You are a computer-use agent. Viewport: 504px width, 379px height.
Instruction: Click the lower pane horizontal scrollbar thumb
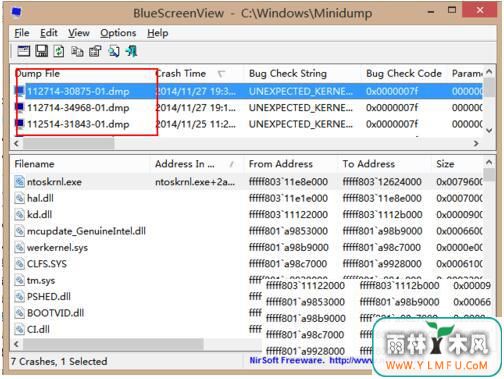[x=113, y=344]
